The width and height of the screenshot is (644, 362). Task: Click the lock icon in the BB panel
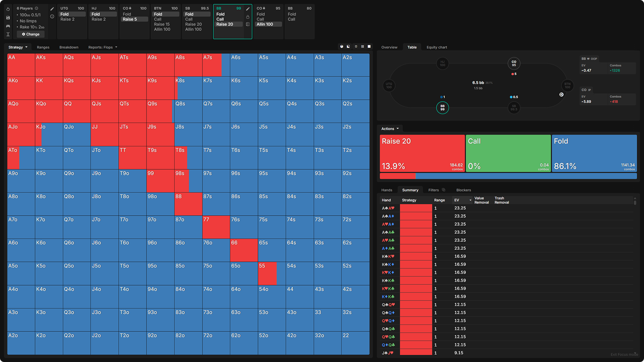click(x=248, y=17)
